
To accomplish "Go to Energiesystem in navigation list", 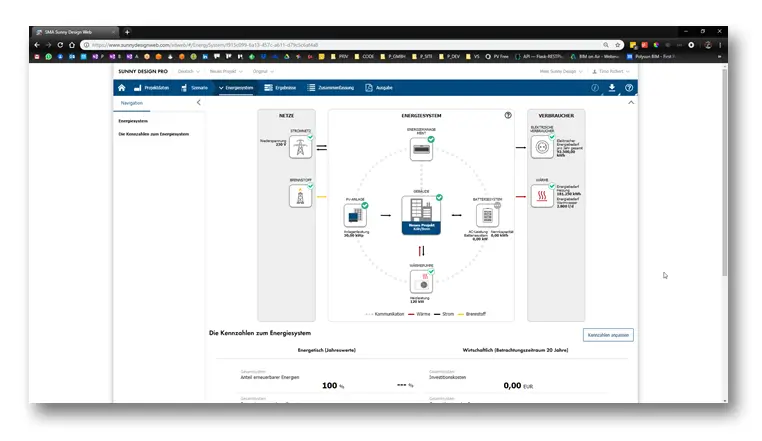I will click(133, 121).
